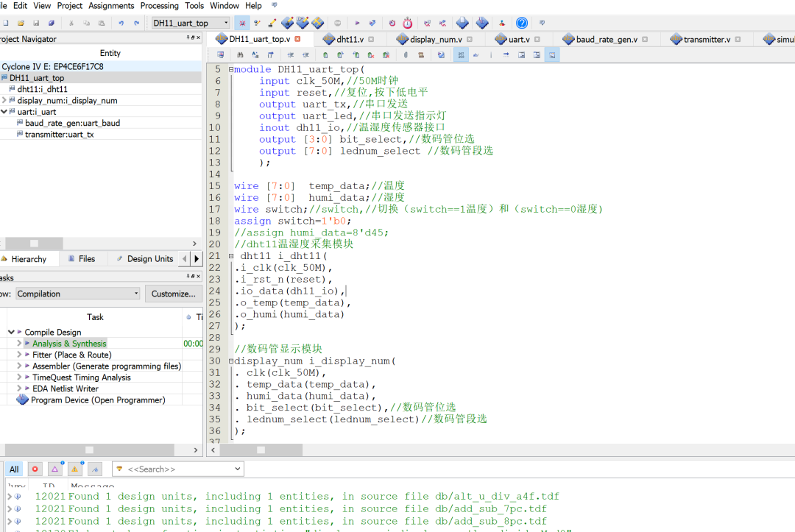Click the Customize... button
This screenshot has width=795, height=532.
pos(174,294)
